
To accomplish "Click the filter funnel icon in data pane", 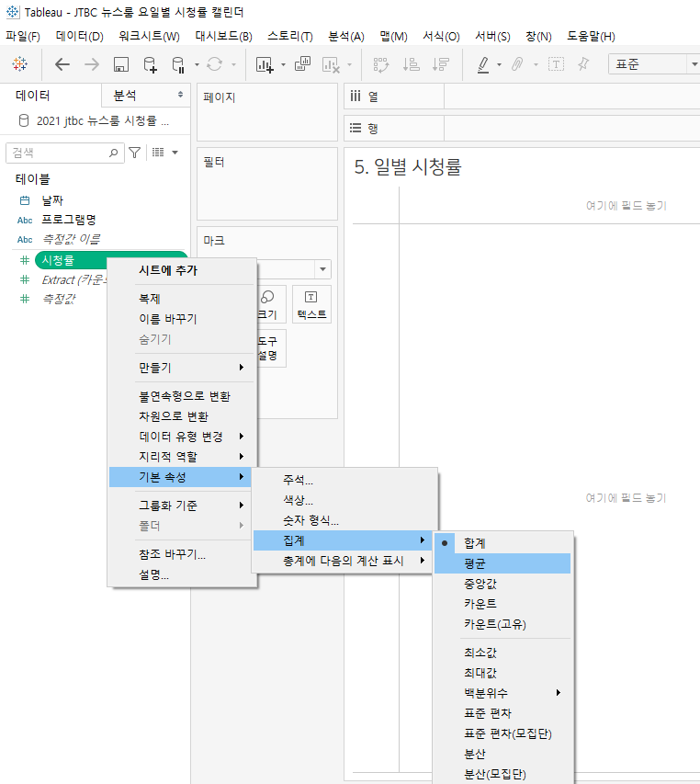I will [x=134, y=153].
